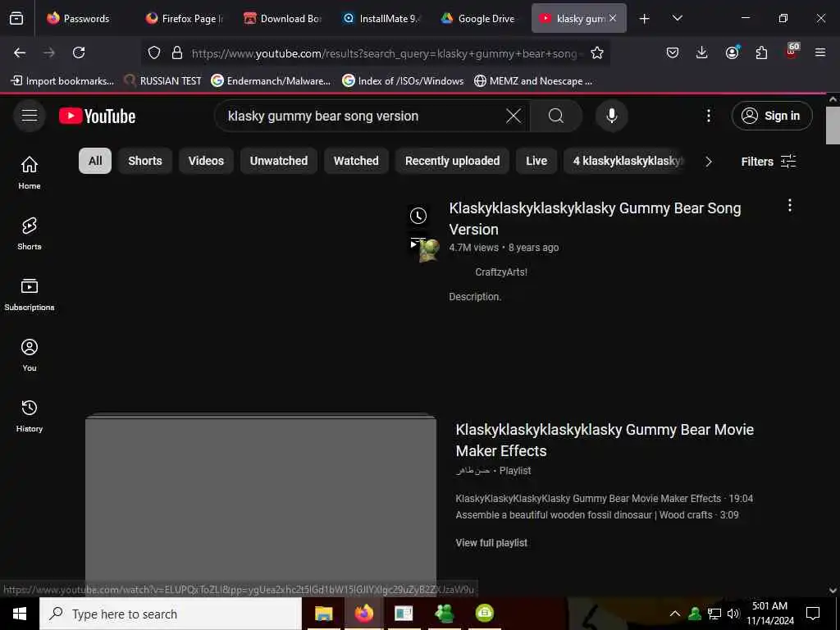Open search Filters panel

768,162
